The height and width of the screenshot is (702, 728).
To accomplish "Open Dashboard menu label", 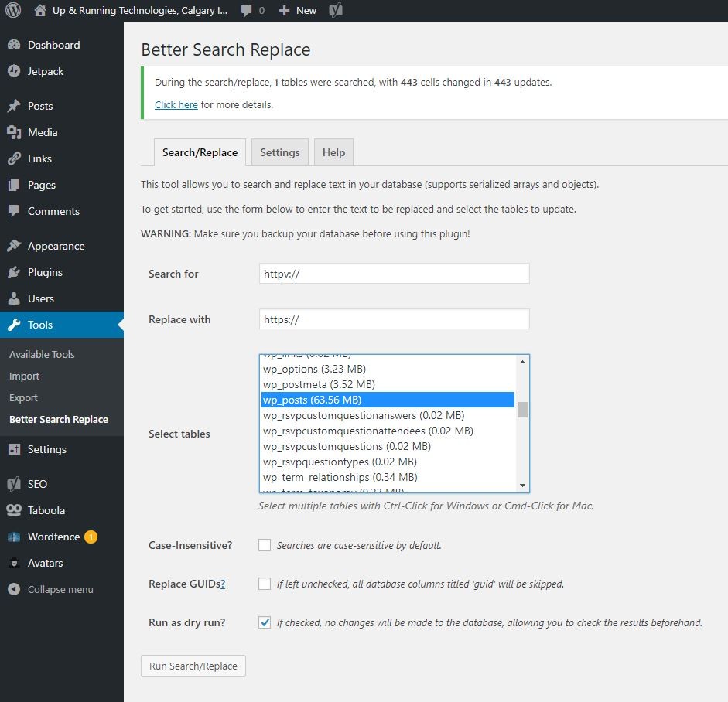I will (x=54, y=45).
